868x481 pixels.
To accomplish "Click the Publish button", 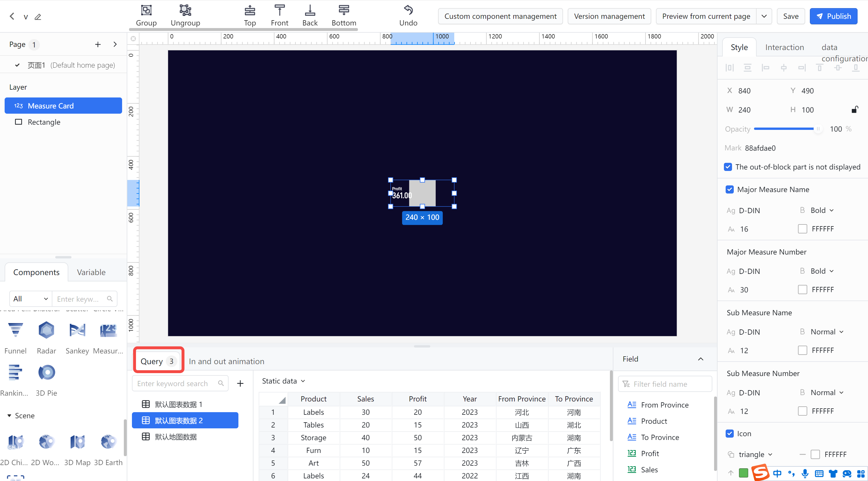I will click(x=833, y=16).
